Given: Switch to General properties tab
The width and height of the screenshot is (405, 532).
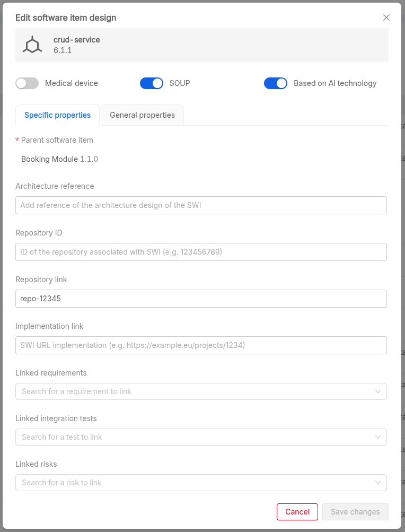Looking at the screenshot, I should tap(142, 115).
